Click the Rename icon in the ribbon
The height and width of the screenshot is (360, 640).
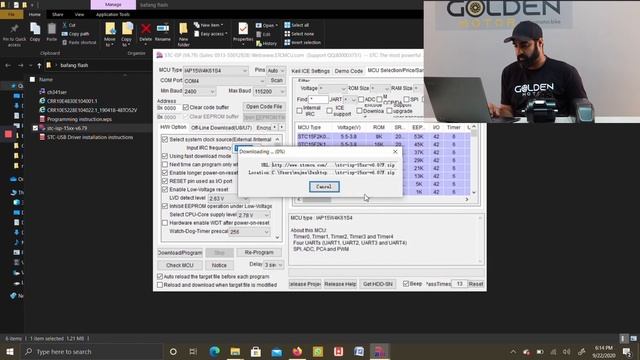pos(163,29)
